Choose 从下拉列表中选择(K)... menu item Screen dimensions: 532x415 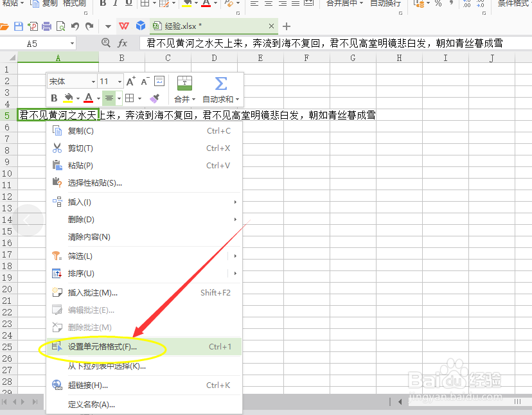144,366
